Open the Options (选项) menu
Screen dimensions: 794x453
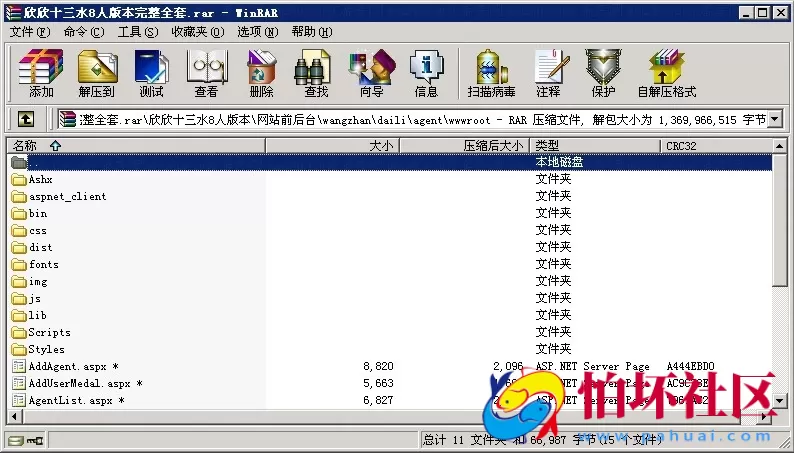[258, 32]
